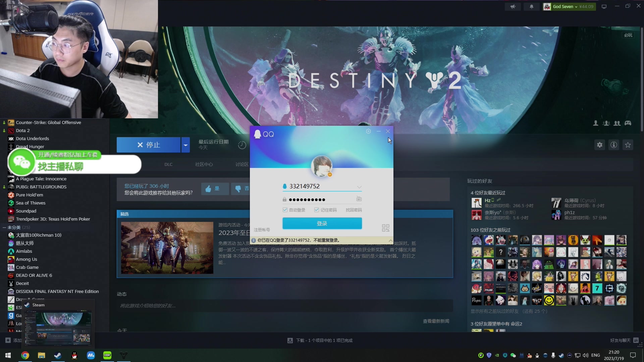Select Among Us in library list
The image size is (644, 362).
click(26, 259)
